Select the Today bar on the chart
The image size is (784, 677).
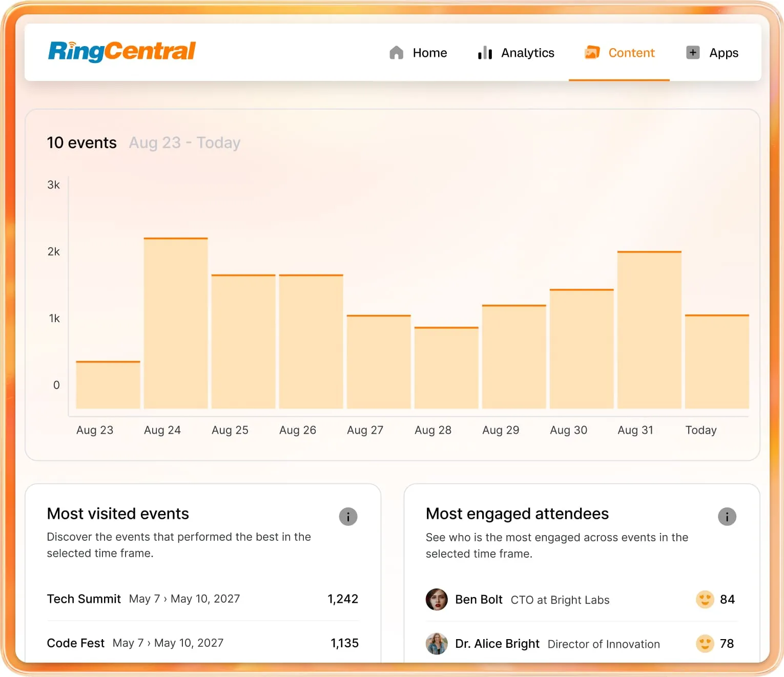coord(717,361)
